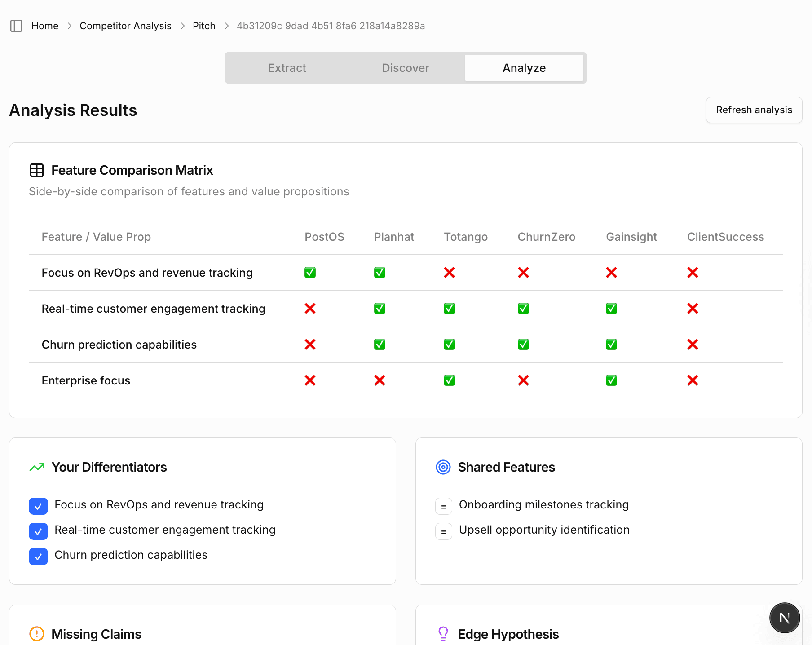Click the red X under ClientSuccess for Enterprise focus

click(x=693, y=380)
